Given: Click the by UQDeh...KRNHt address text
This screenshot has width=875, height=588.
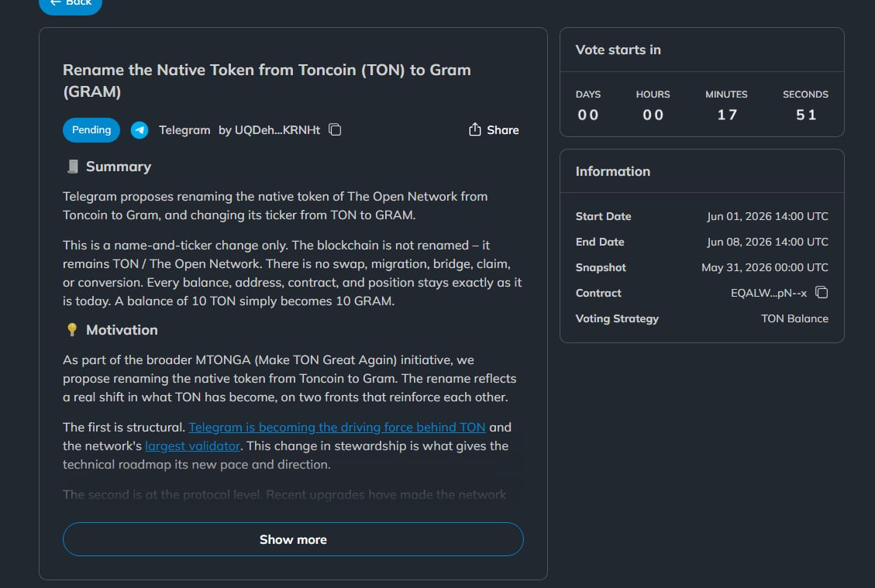Looking at the screenshot, I should click(269, 130).
